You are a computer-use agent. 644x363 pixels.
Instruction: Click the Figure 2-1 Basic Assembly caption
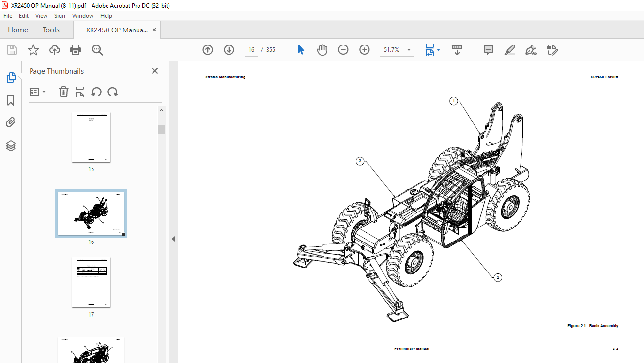(593, 326)
